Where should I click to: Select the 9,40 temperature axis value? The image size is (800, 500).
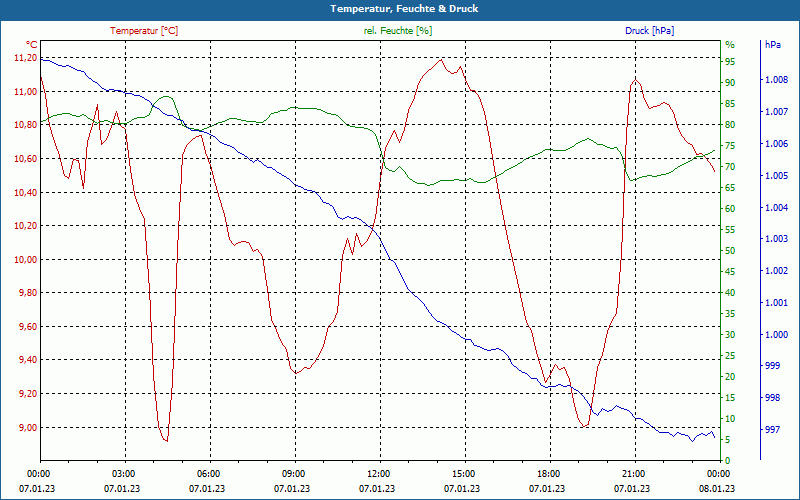28,360
